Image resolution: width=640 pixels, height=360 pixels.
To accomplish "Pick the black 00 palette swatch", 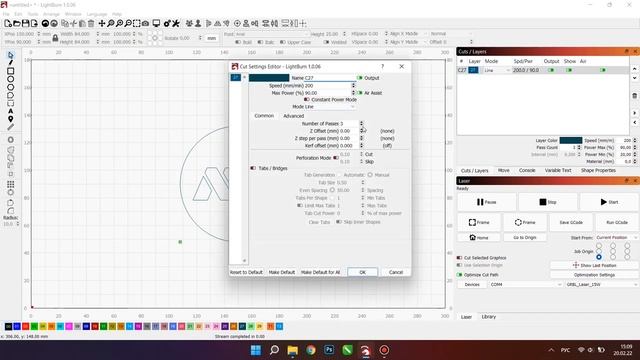I will pyautogui.click(x=8, y=327).
